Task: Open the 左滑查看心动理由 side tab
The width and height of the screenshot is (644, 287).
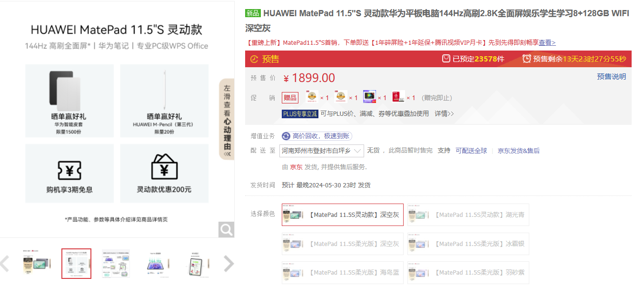Action: click(227, 119)
